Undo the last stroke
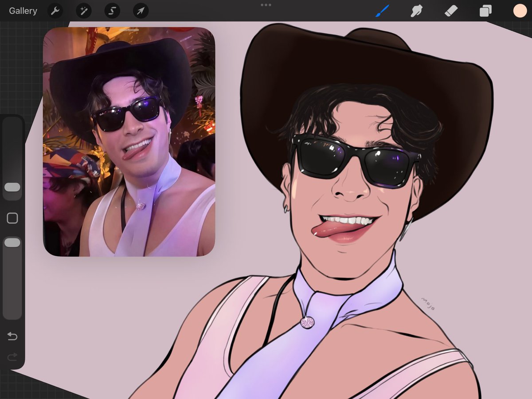This screenshot has width=532, height=399. coord(12,336)
